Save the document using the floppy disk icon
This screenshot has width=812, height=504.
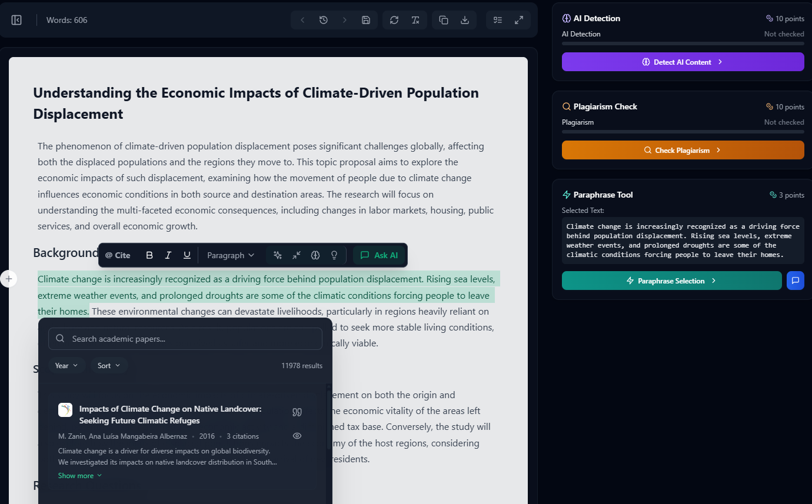point(365,19)
